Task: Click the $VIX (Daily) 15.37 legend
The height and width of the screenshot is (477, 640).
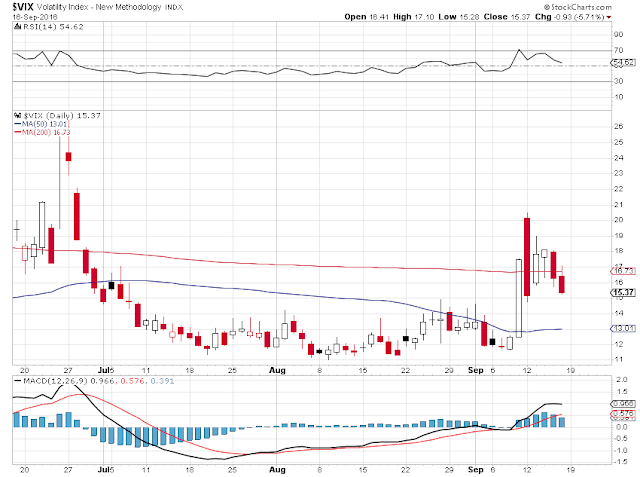Action: [x=62, y=116]
